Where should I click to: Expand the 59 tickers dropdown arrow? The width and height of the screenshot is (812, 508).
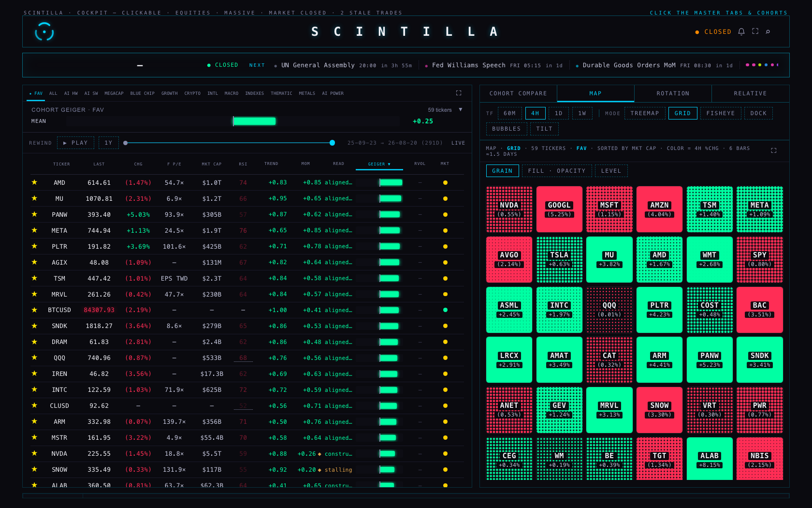pyautogui.click(x=461, y=110)
